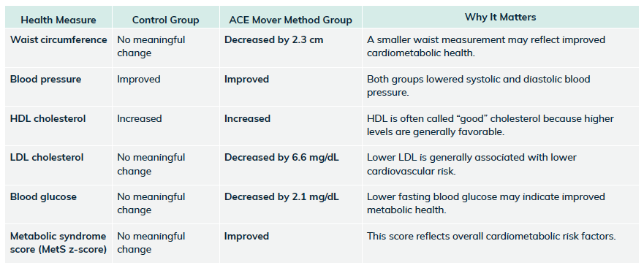
Task: Click the Blood pressure row label
Action: tap(45, 79)
